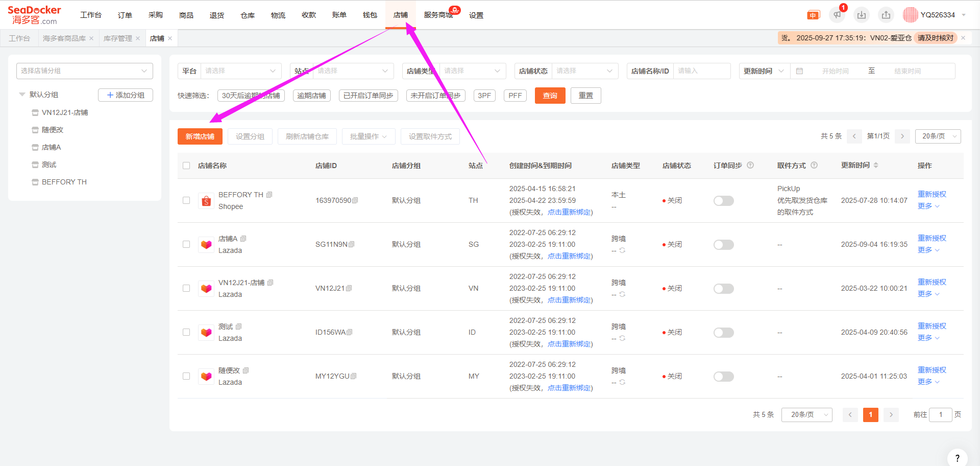
Task: Open the 订单 menu in the top navigation
Action: point(125,15)
